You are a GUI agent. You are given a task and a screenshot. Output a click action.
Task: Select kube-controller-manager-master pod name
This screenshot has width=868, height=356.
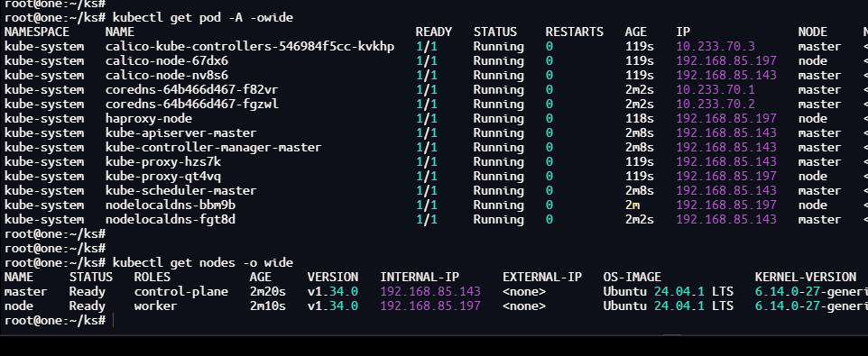[213, 148]
